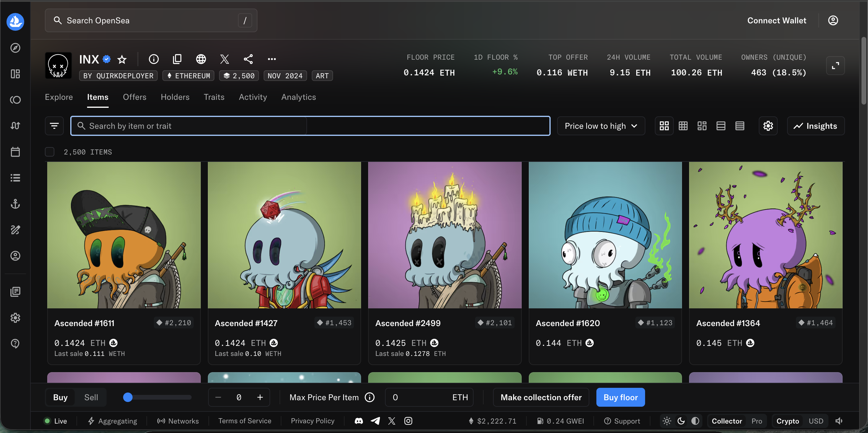The height and width of the screenshot is (433, 868).
Task: Click the Discord icon in footer
Action: click(x=358, y=421)
